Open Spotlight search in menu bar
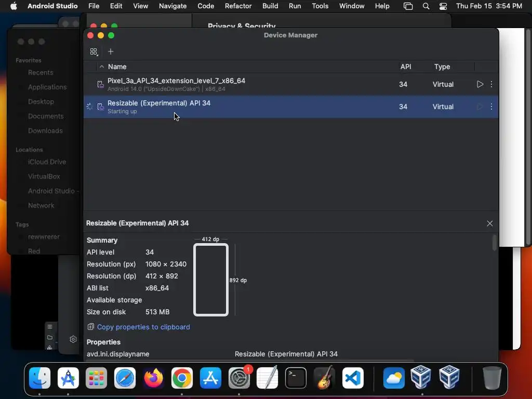This screenshot has height=399, width=532. pos(426,6)
